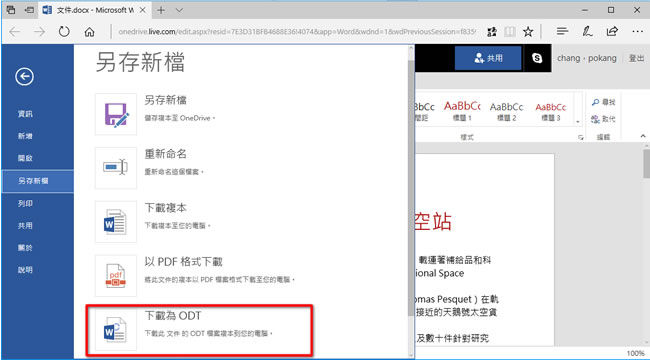Expand the styles gallery dropdown arrow
The height and width of the screenshot is (360, 650).
coord(578,122)
